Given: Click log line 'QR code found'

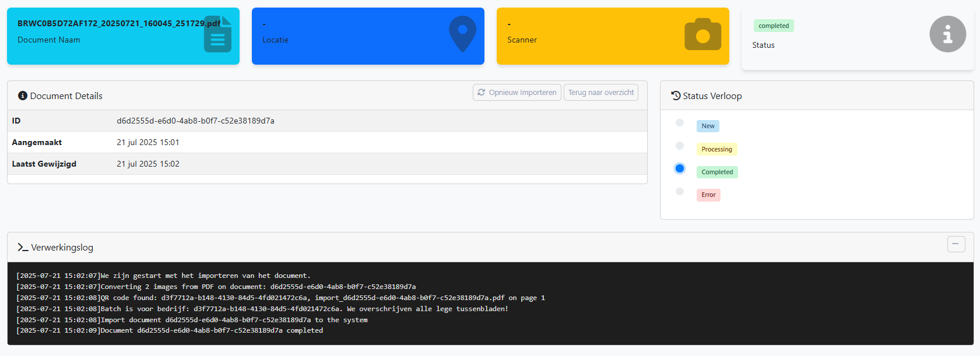Looking at the screenshot, I should tap(281, 298).
